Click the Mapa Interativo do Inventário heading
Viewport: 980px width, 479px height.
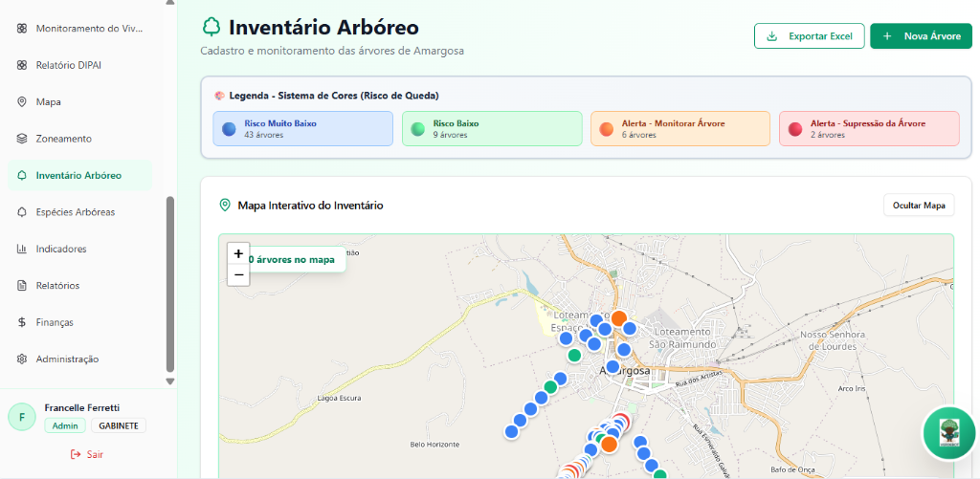pos(311,205)
